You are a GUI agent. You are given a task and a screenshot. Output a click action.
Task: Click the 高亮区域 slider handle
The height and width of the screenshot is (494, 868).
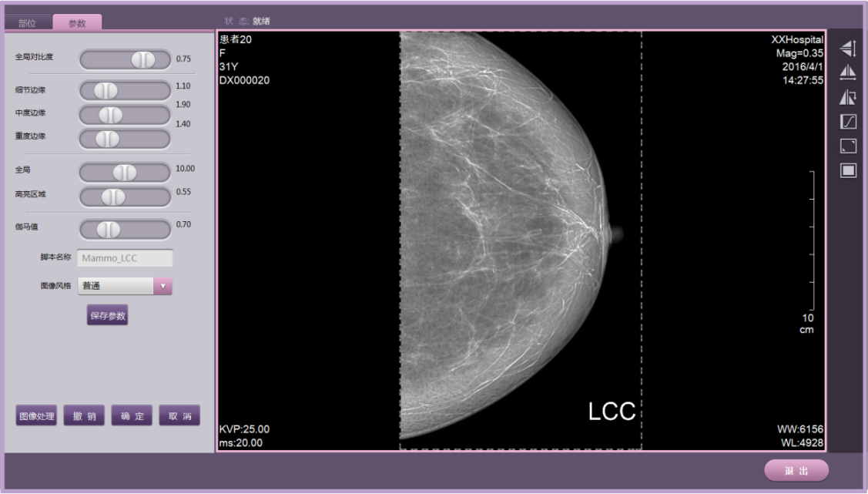point(113,197)
